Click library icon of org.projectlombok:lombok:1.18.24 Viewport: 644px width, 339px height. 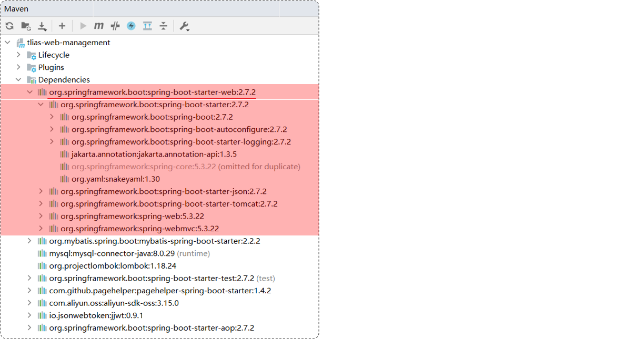point(42,266)
